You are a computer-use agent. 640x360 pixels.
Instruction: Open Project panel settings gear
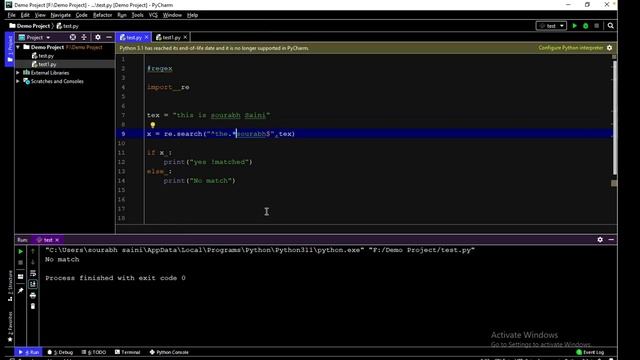point(98,37)
